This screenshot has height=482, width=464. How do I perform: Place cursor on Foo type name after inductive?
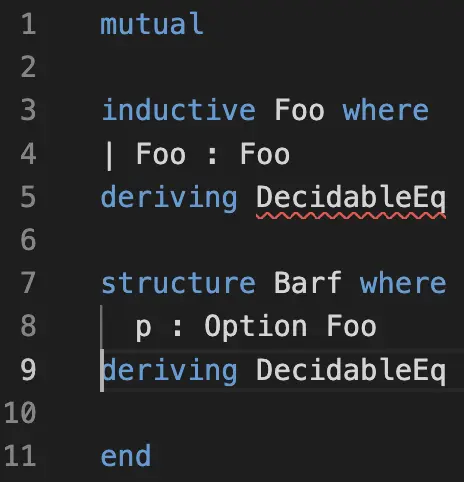click(299, 110)
